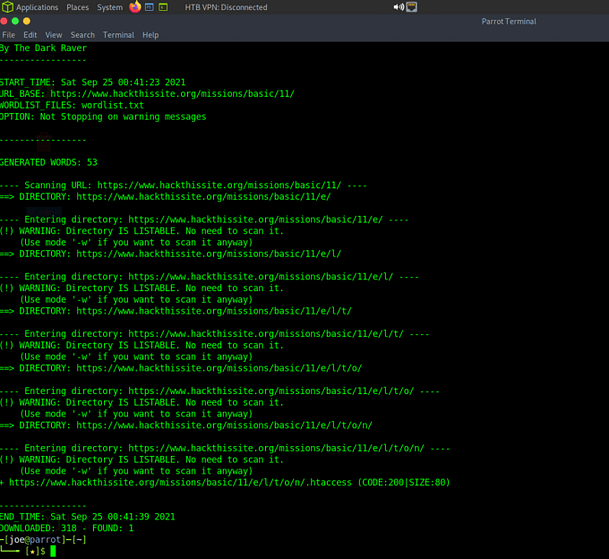Viewport: 609px width, 559px height.
Task: Click the END_TIME line in the output
Action: 87,517
